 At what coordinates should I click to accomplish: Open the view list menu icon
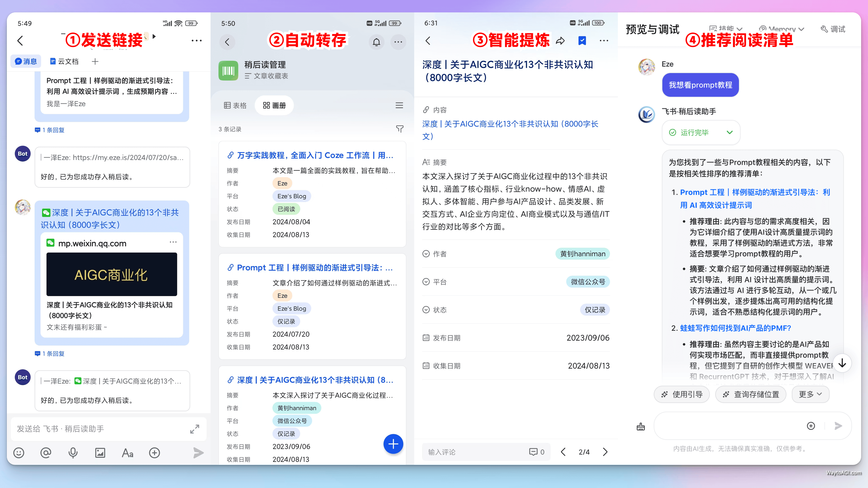[x=399, y=105]
